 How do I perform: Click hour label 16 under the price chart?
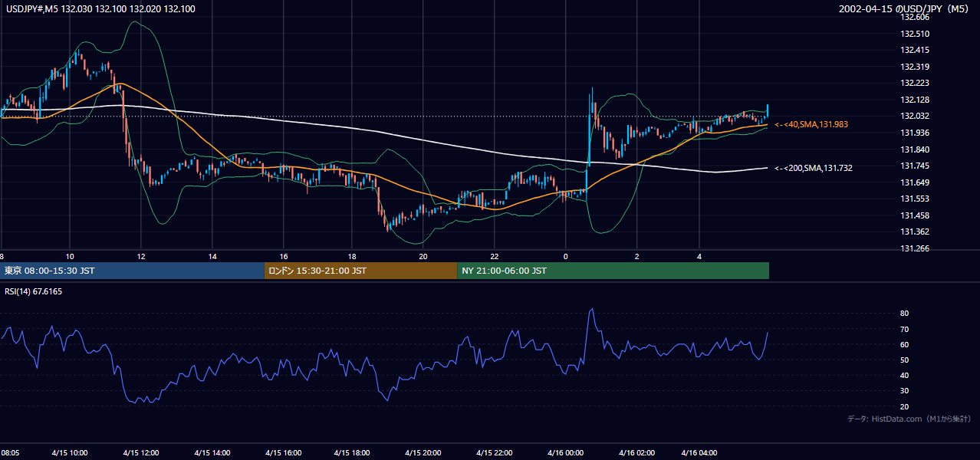[x=284, y=256]
